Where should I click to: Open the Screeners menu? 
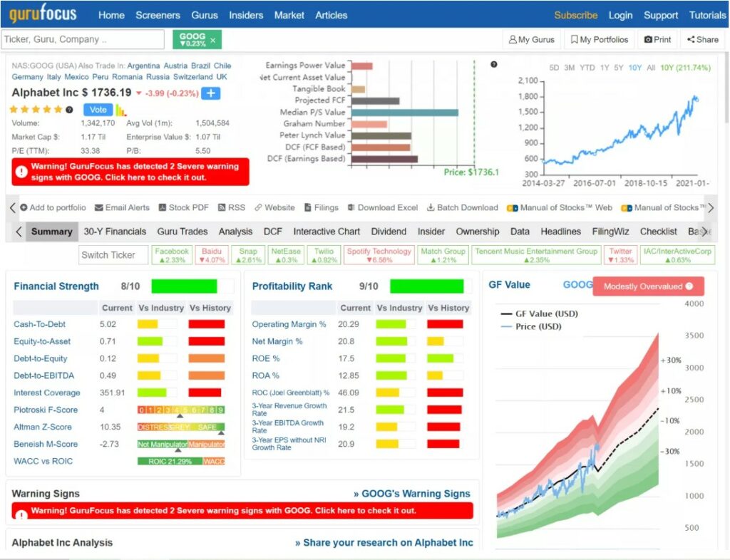coord(158,14)
